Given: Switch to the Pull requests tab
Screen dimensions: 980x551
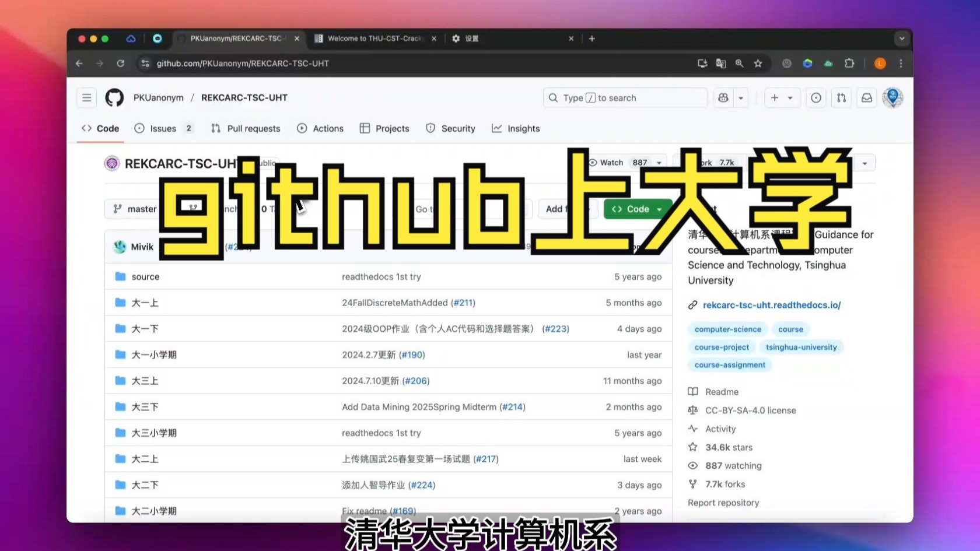Looking at the screenshot, I should click(x=246, y=128).
